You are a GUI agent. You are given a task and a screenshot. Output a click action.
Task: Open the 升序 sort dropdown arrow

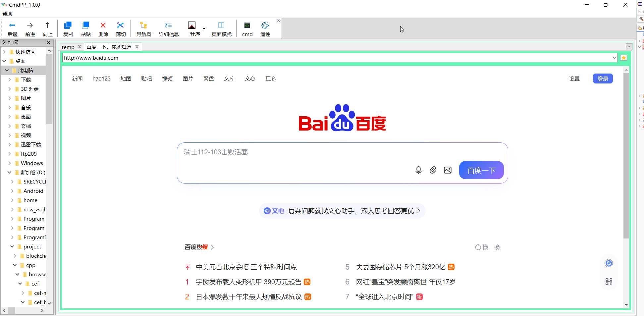click(204, 28)
